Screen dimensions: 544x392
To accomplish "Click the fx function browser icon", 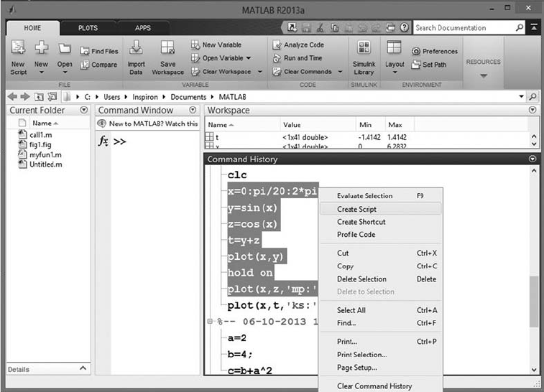I will 103,141.
